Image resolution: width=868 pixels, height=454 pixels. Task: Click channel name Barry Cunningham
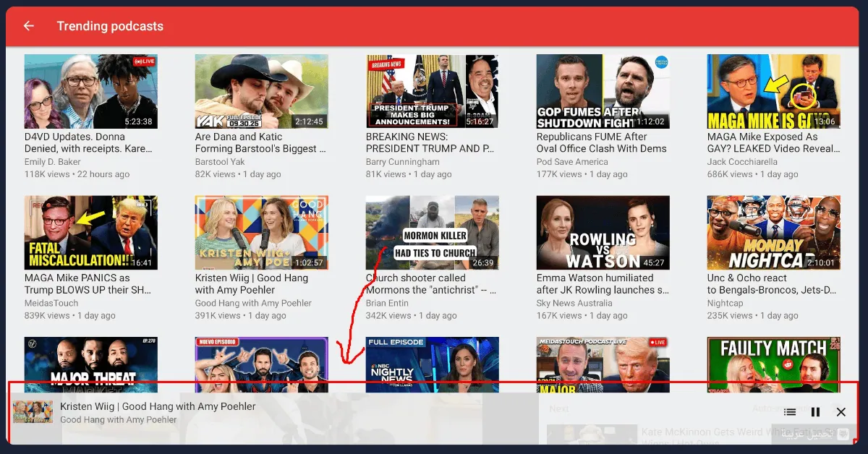click(x=403, y=162)
